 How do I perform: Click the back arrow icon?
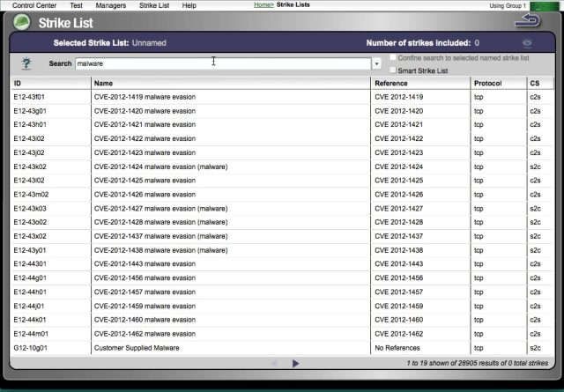point(527,20)
